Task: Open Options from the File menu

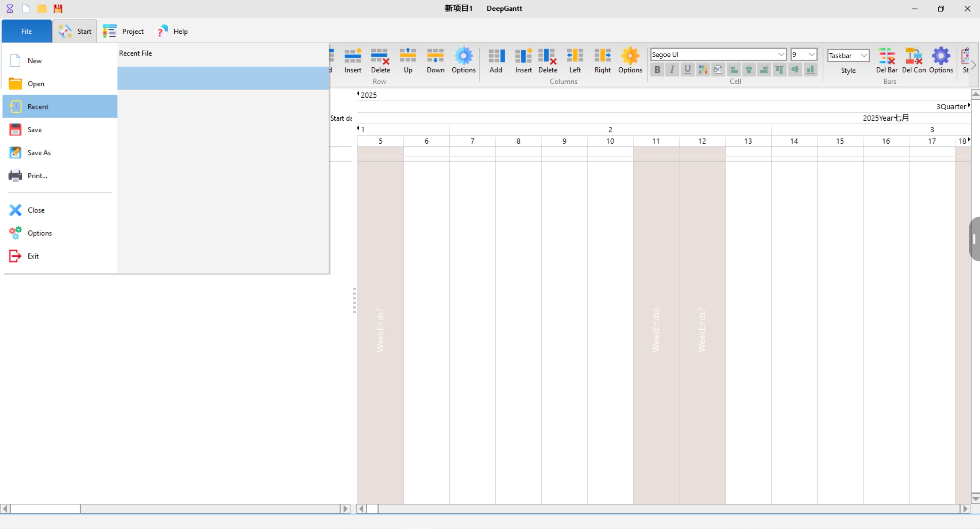Action: point(60,233)
